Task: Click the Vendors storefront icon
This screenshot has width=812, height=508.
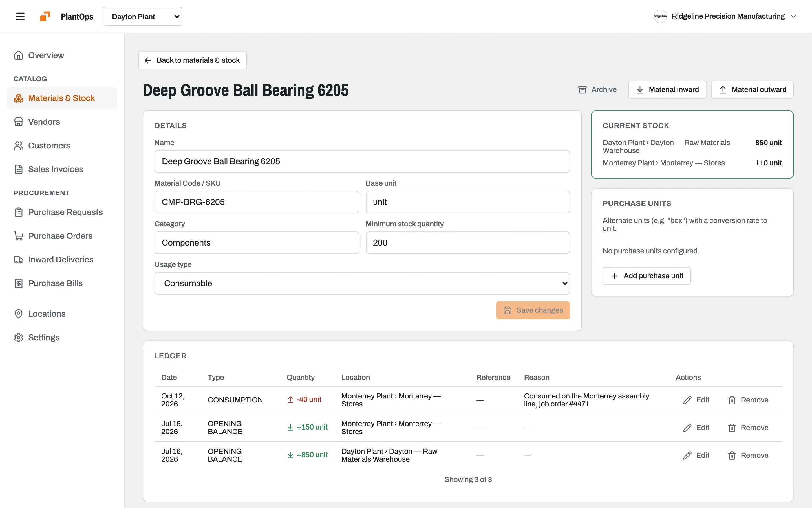Action: (x=18, y=122)
